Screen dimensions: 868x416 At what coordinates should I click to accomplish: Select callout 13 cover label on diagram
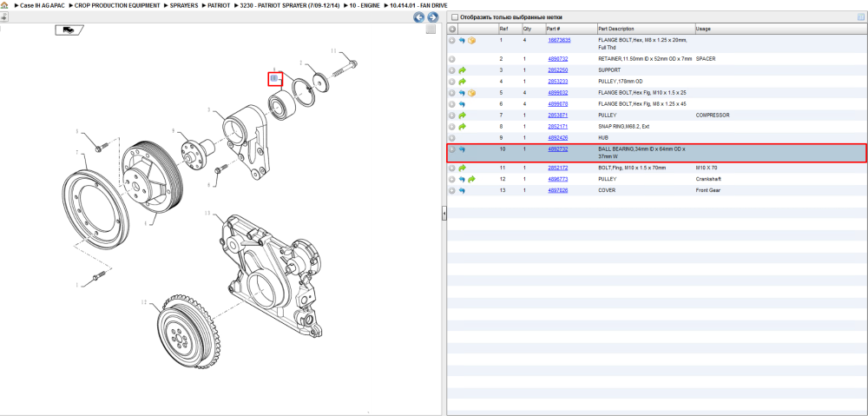coord(207,213)
